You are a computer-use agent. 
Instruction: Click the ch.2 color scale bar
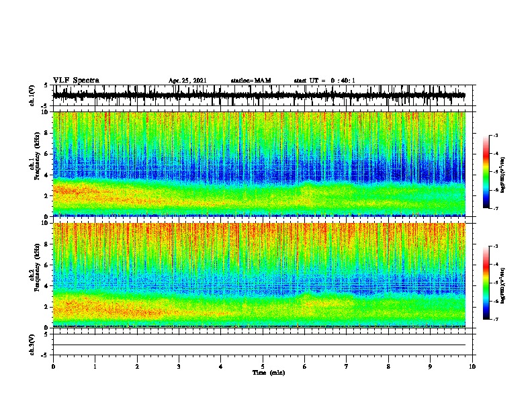tap(486, 283)
